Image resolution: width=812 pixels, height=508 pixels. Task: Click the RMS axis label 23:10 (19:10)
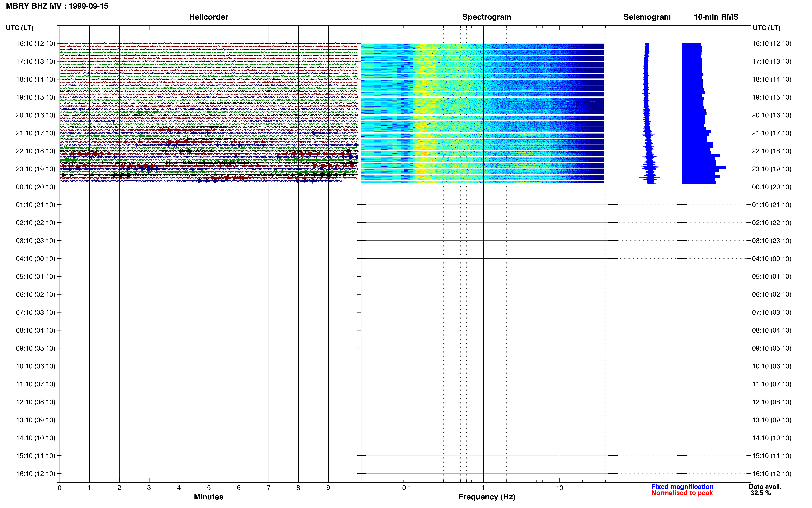tap(772, 169)
